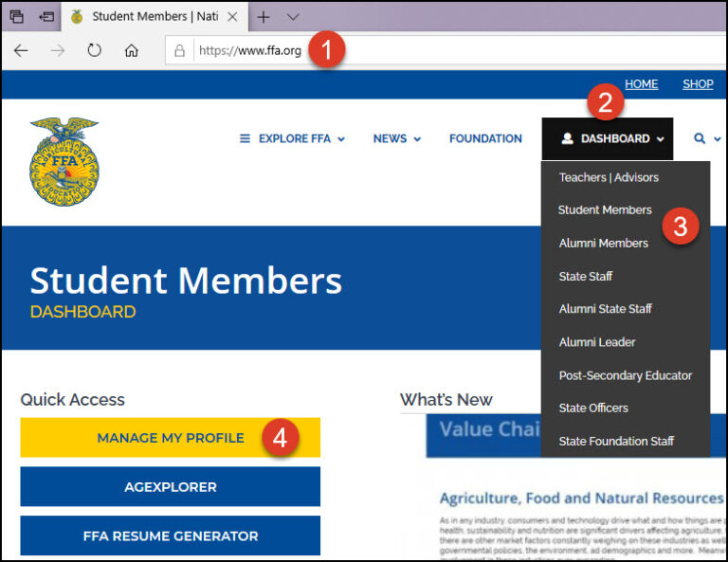Image resolution: width=728 pixels, height=562 pixels.
Task: Click the browser forward arrow
Action: pyautogui.click(x=58, y=50)
